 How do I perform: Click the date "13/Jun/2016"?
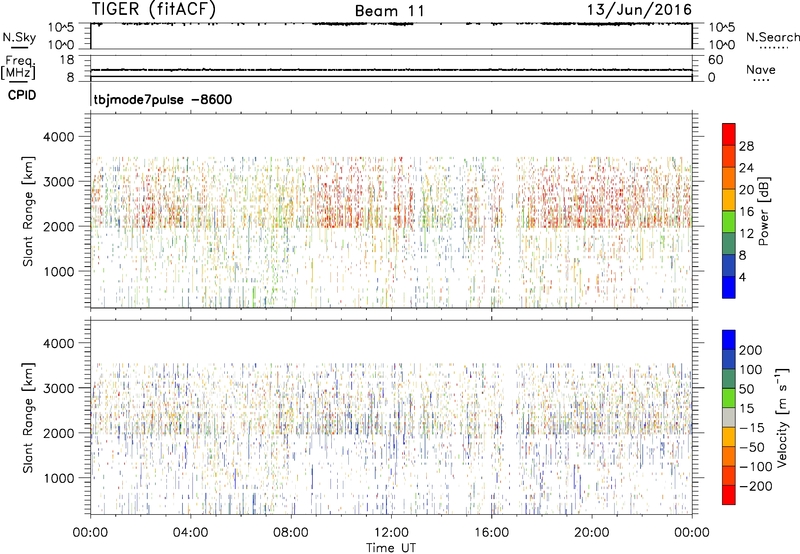tap(639, 10)
